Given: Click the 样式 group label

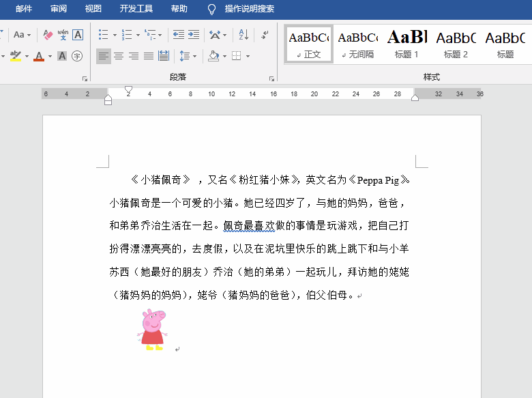Looking at the screenshot, I should (x=432, y=77).
